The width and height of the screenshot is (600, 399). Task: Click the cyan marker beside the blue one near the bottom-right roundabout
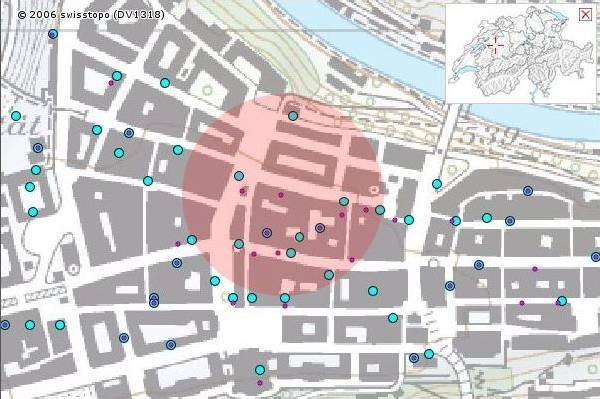coord(429,354)
